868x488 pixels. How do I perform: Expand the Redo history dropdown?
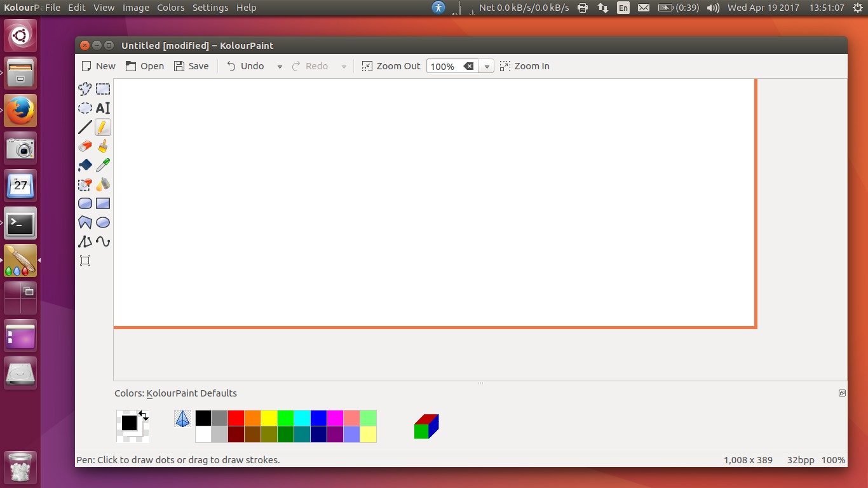pyautogui.click(x=344, y=66)
